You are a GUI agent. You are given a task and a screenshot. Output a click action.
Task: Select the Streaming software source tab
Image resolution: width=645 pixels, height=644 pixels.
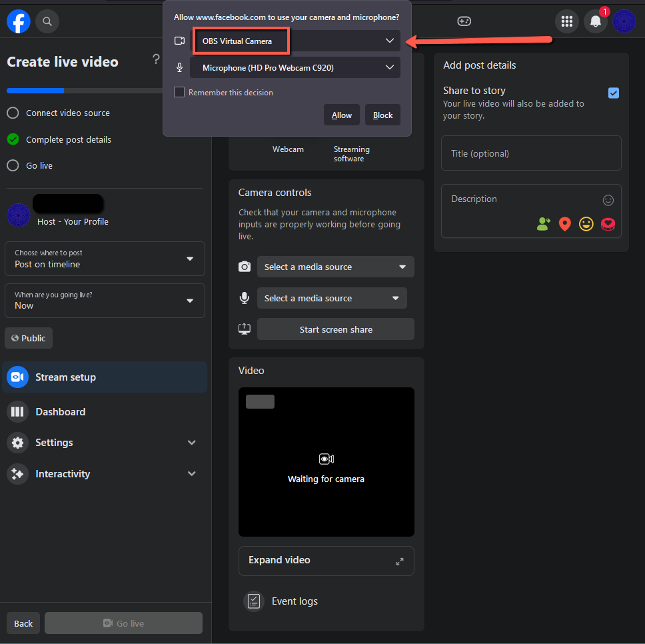click(x=351, y=153)
